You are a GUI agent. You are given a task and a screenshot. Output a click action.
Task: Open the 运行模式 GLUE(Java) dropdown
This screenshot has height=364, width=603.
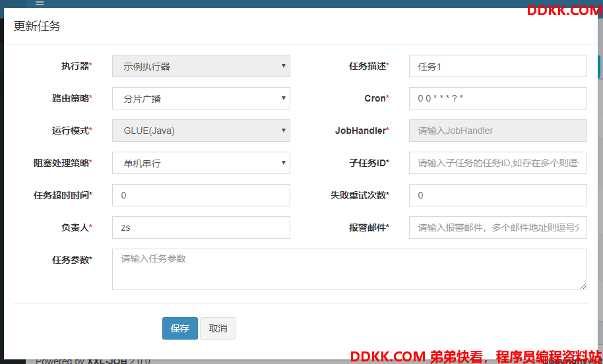pyautogui.click(x=201, y=131)
